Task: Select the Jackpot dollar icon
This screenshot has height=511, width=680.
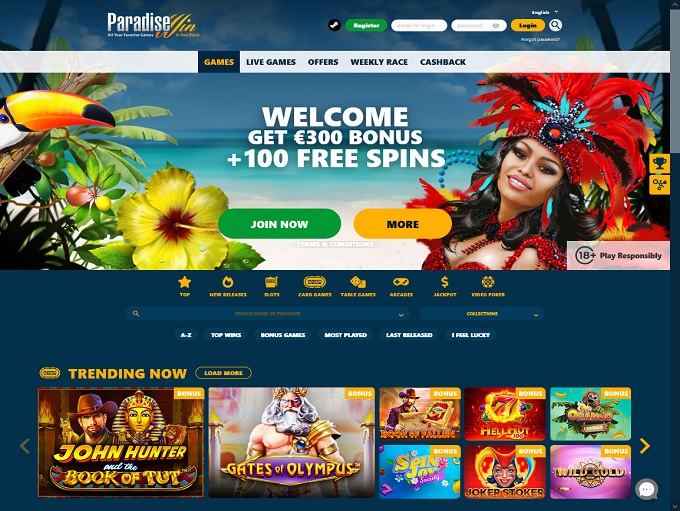Action: click(x=445, y=282)
